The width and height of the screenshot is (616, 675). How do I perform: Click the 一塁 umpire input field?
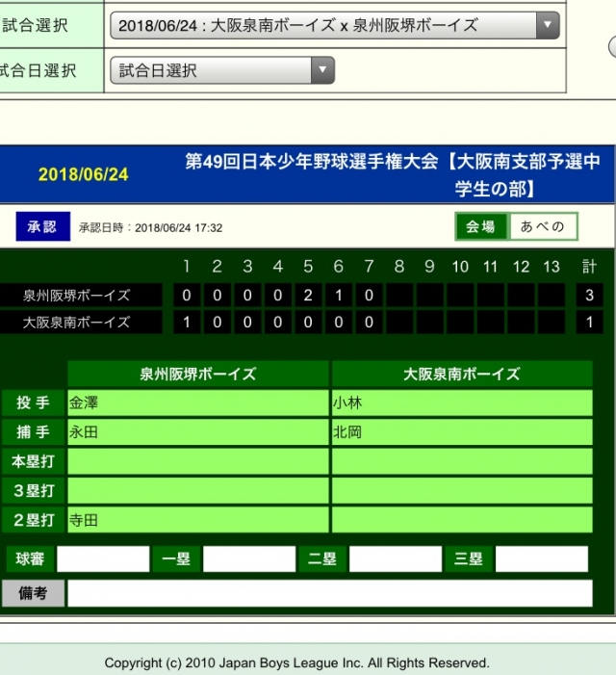click(x=248, y=559)
